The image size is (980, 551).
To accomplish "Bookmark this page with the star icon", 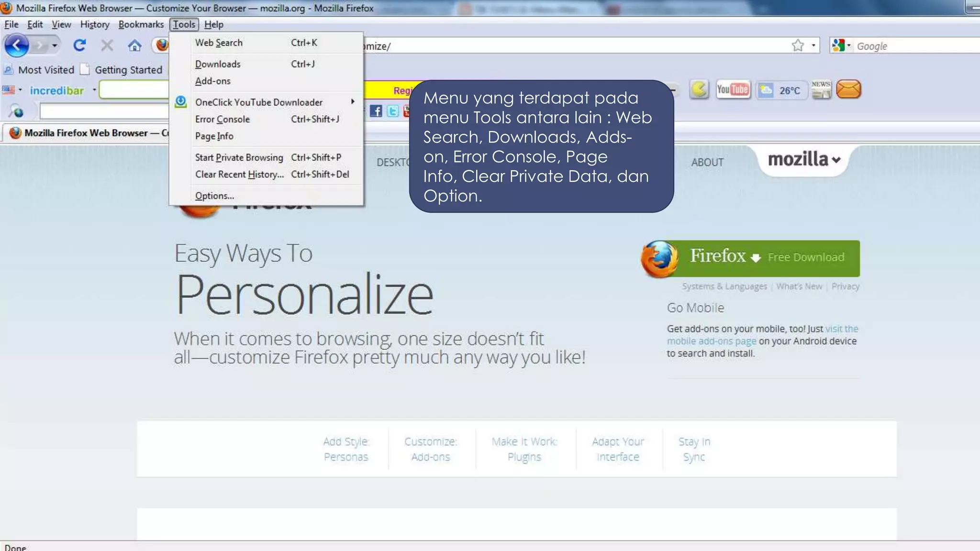I will click(x=798, y=45).
